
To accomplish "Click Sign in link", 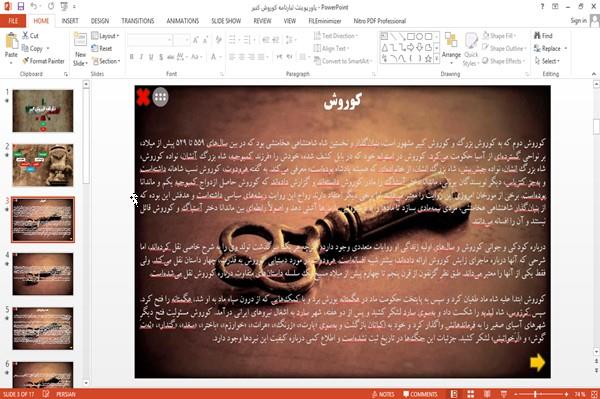I will pyautogui.click(x=578, y=21).
